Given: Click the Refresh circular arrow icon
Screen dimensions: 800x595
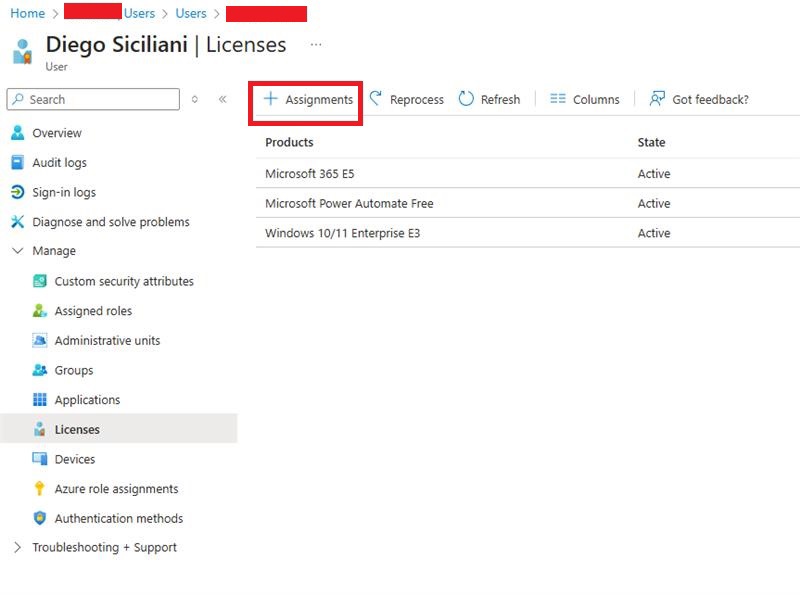Looking at the screenshot, I should [x=466, y=98].
